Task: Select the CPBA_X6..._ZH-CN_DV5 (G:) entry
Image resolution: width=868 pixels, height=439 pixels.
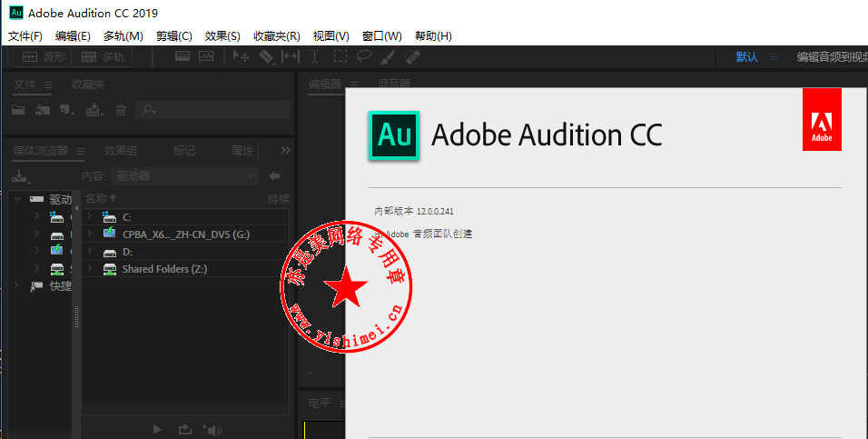Action: point(186,234)
